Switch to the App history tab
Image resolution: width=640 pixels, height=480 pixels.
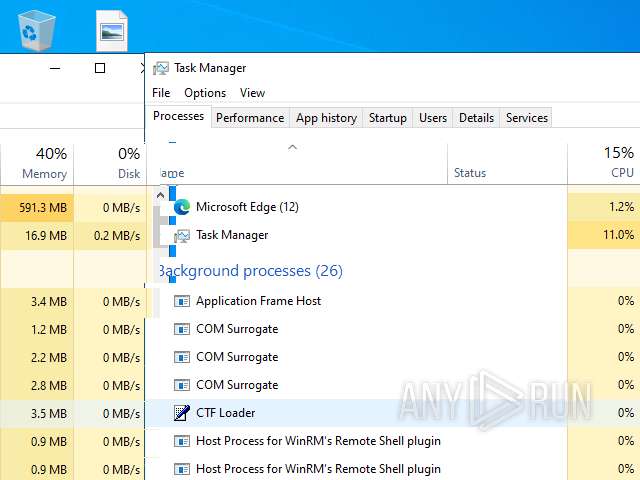326,118
